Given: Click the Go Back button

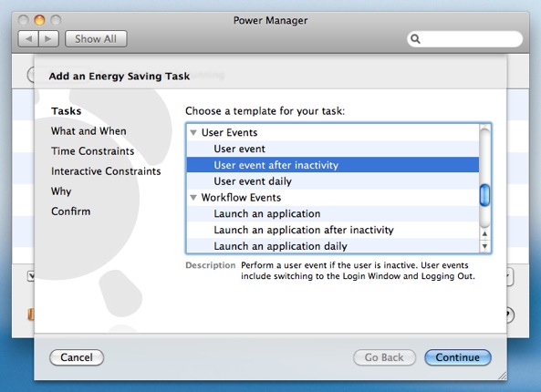Looking at the screenshot, I should (x=384, y=357).
